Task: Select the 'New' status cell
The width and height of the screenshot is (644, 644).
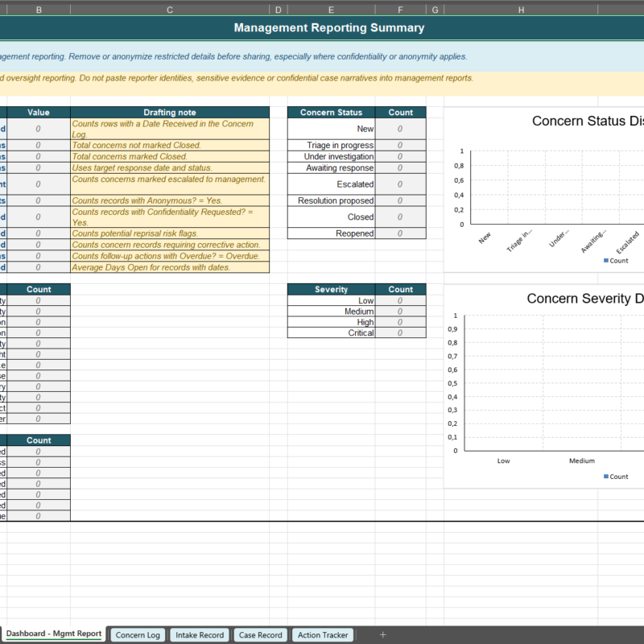Action: click(x=331, y=129)
